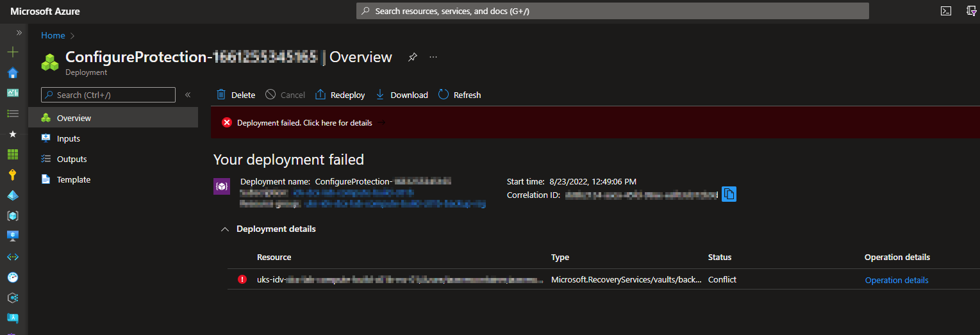Open Virtual machines monitor icon in sidebar
980x335 pixels.
[13, 236]
